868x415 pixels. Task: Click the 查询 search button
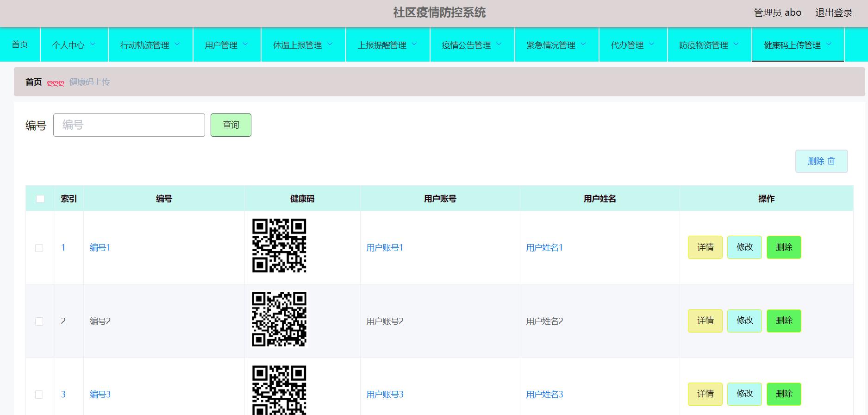(231, 125)
